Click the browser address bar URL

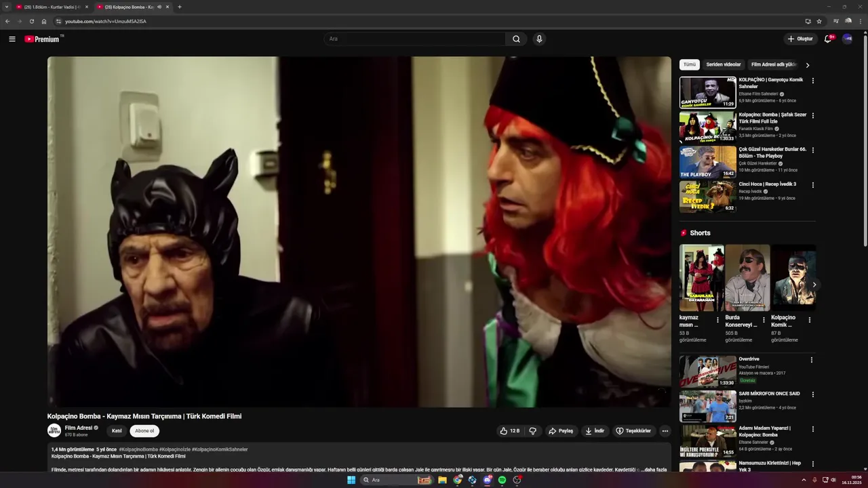point(106,21)
